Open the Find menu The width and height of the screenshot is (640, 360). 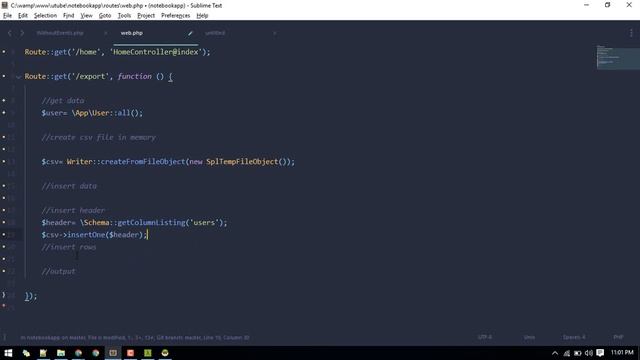click(x=69, y=16)
